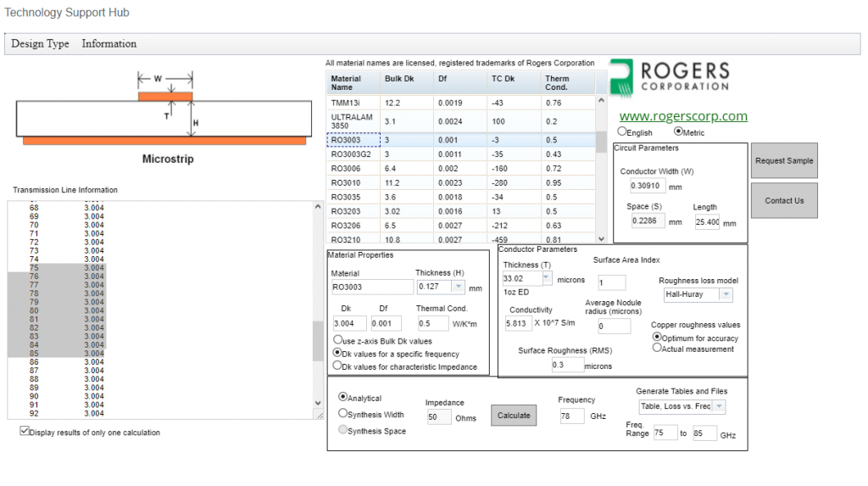The height and width of the screenshot is (486, 868).
Task: Open the Design Type menu
Action: tap(40, 44)
